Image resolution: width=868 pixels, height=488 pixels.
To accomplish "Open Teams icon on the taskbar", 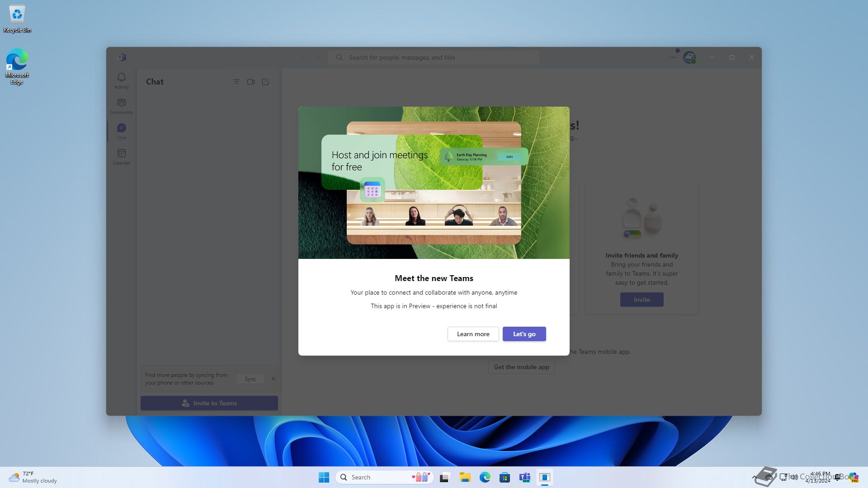I will pyautogui.click(x=524, y=477).
